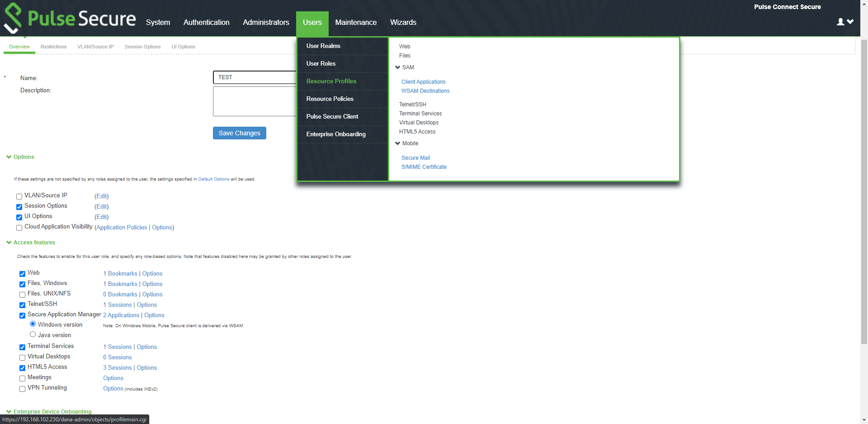This screenshot has width=868, height=424.
Task: Open Files resource profiles submenu item
Action: pos(405,56)
